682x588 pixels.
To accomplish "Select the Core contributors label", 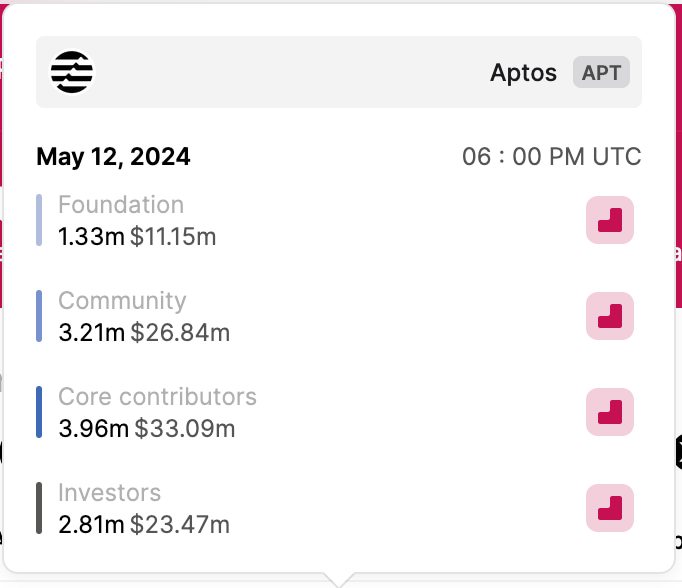I will [157, 397].
